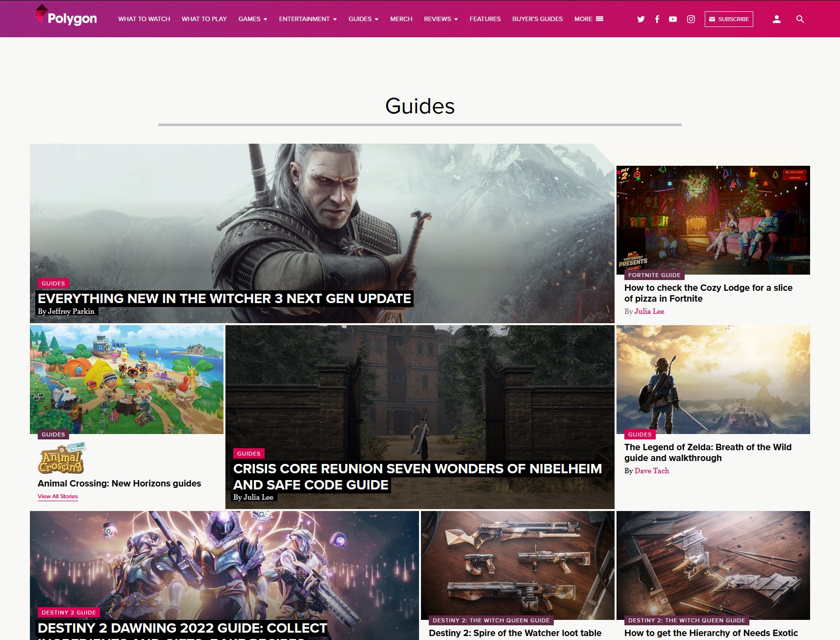Click Guides tag on Crisis Core article
This screenshot has height=640, width=840.
[249, 454]
